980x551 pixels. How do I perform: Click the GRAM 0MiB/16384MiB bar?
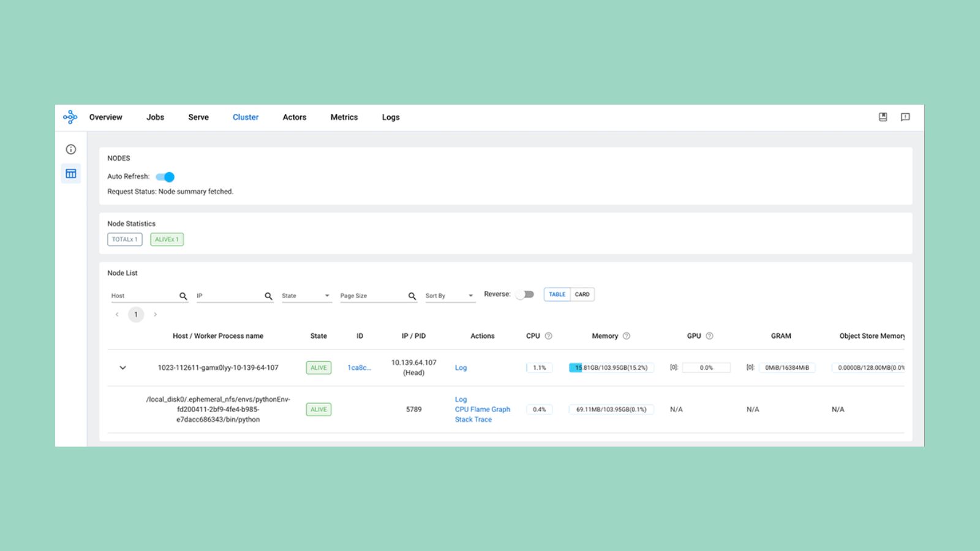pyautogui.click(x=787, y=368)
